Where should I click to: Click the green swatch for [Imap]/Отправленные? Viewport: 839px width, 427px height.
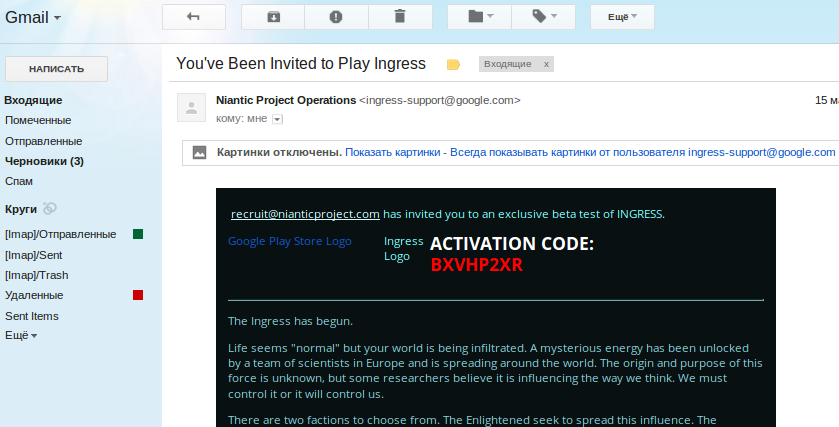tap(138, 234)
